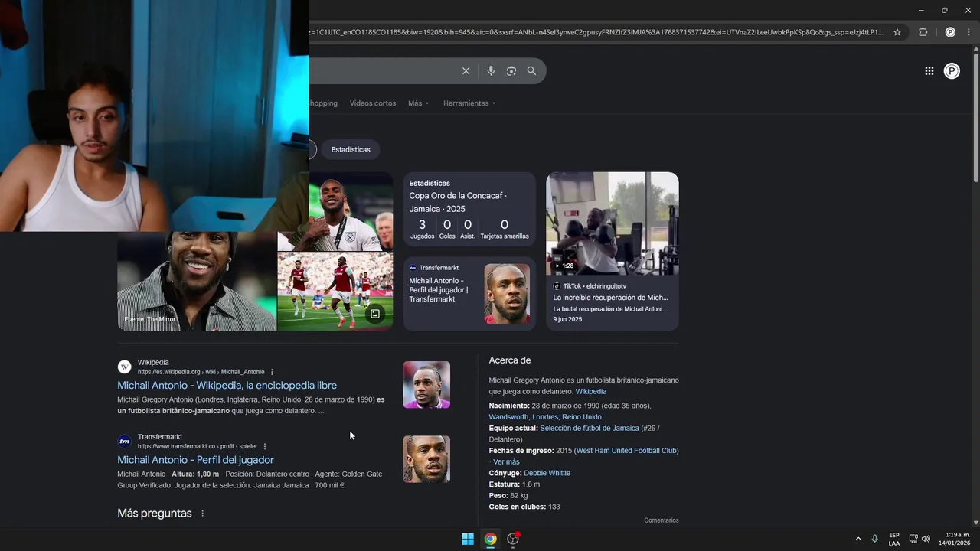980x551 pixels.
Task: Click the Transfermarkt favicon in second result
Action: (x=124, y=441)
